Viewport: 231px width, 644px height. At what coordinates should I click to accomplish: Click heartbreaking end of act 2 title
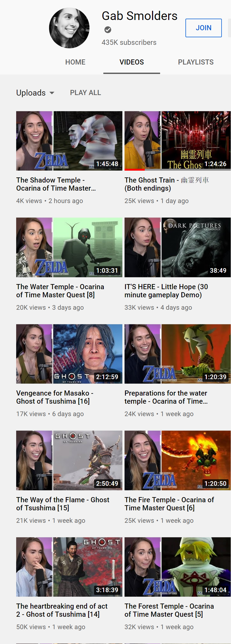[62, 610]
